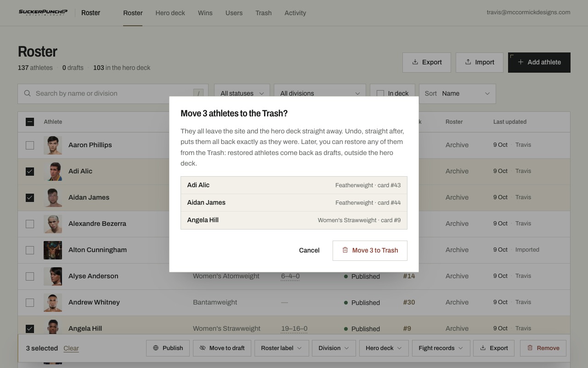Open the Hero deck tab
Image resolution: width=588 pixels, height=368 pixels.
click(x=170, y=13)
